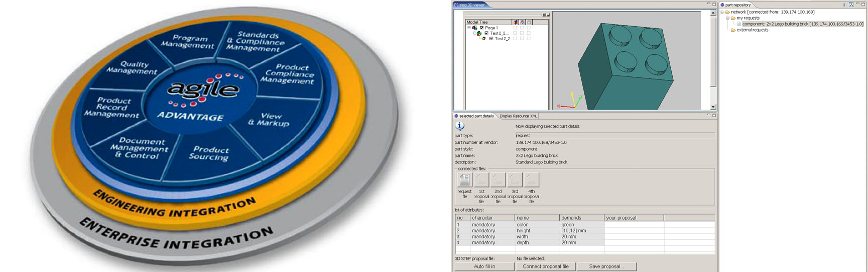Click the 4th proposal file icon
This screenshot has width=868, height=272.
tap(531, 179)
